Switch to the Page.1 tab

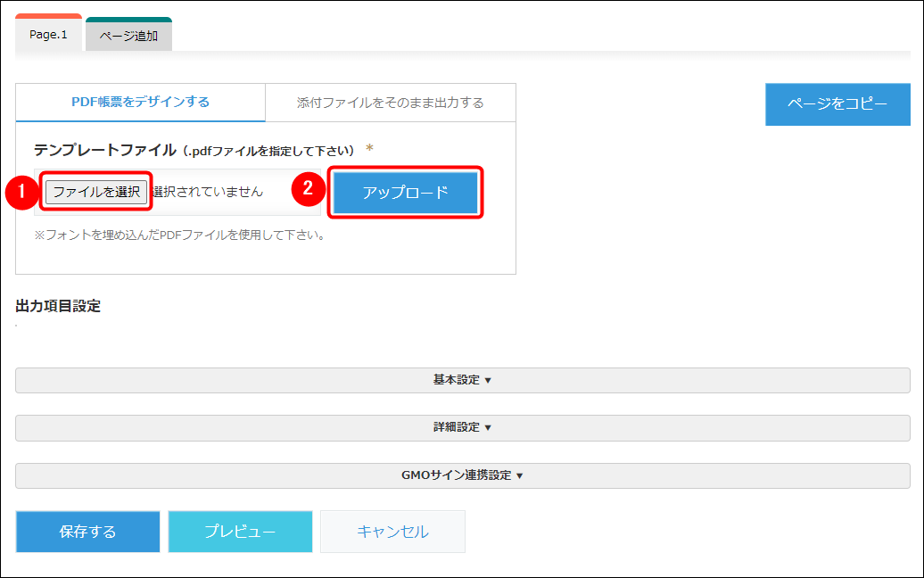pyautogui.click(x=48, y=35)
